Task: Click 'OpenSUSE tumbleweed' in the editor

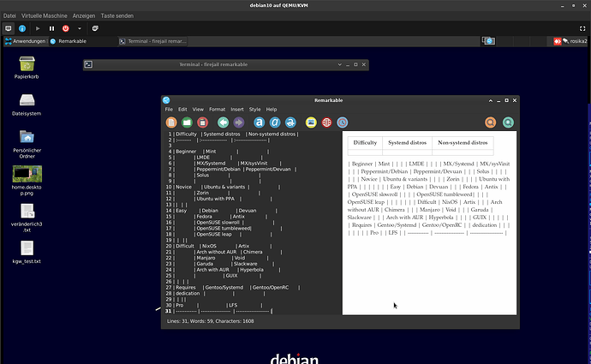Action: click(x=224, y=229)
